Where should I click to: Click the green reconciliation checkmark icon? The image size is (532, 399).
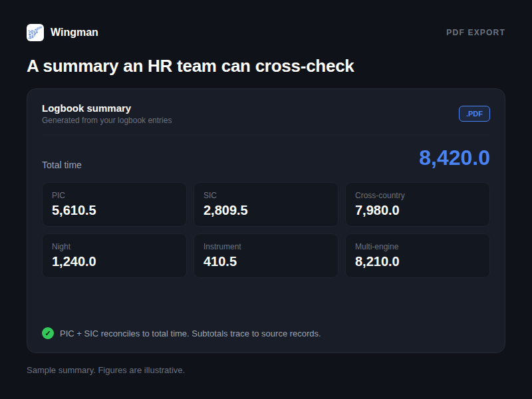coord(48,333)
